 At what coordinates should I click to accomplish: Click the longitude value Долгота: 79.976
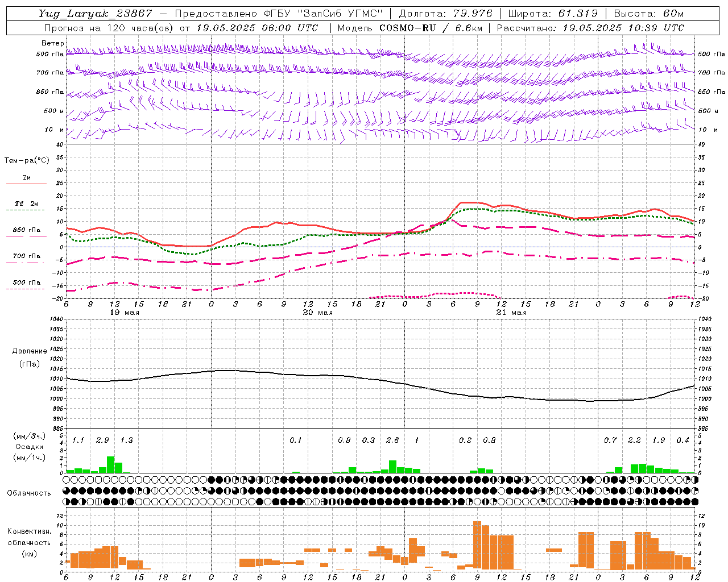(446, 14)
